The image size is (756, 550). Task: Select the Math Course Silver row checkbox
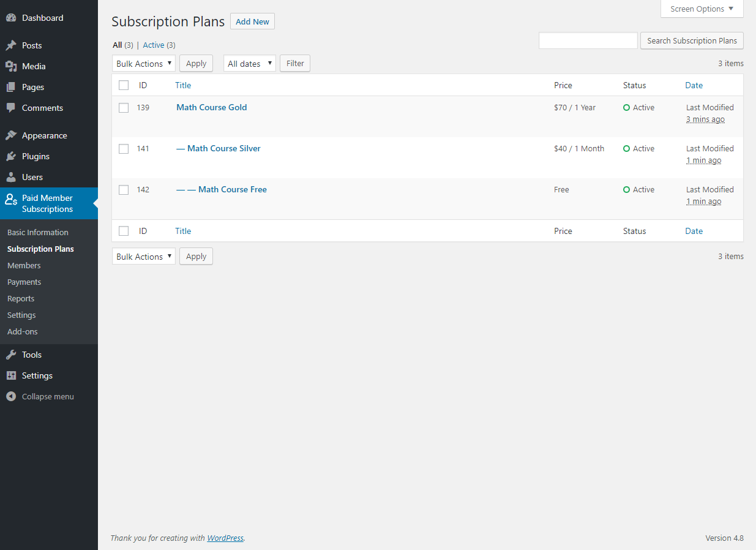(x=124, y=148)
